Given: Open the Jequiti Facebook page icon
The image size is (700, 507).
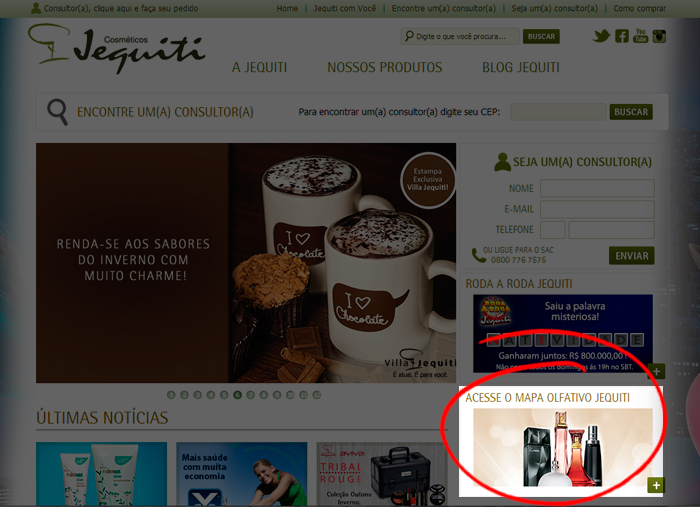Looking at the screenshot, I should click(x=621, y=36).
